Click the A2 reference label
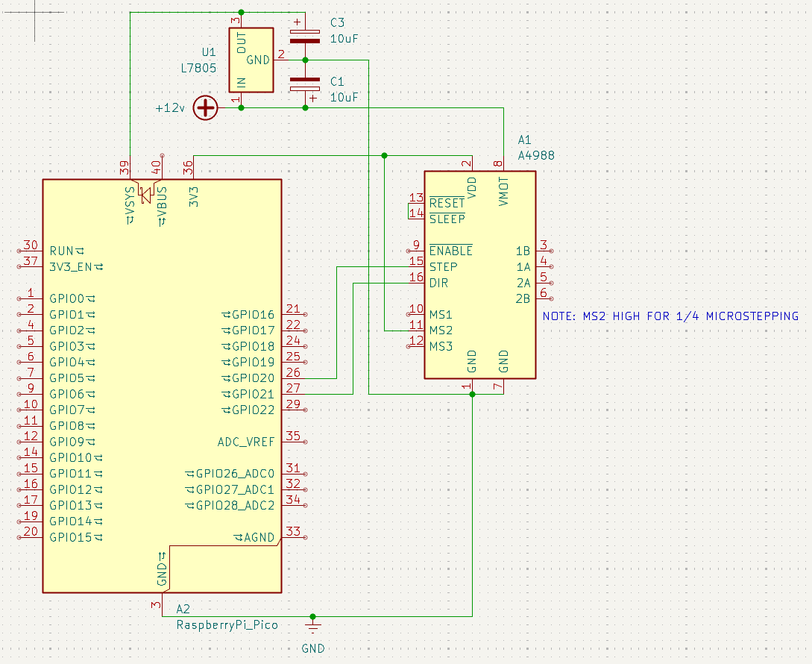 [x=183, y=609]
